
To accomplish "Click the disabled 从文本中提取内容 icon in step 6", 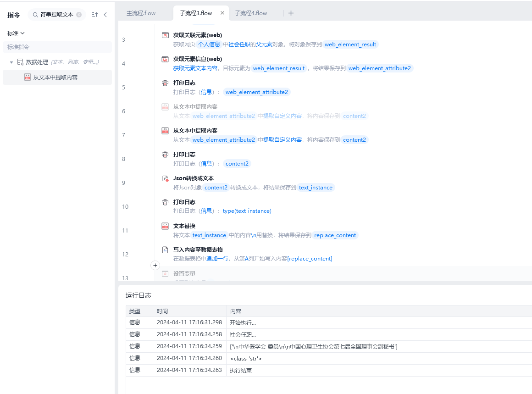I will pos(165,107).
